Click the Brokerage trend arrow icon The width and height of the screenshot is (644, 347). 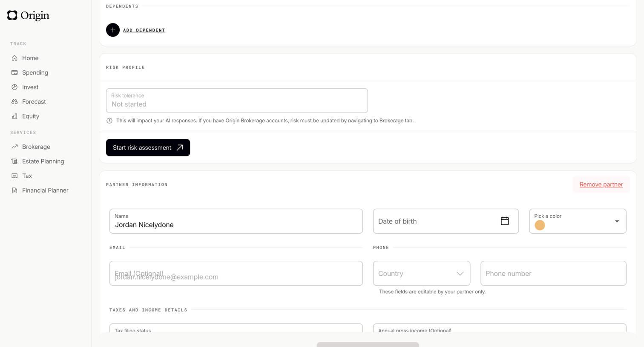[14, 147]
